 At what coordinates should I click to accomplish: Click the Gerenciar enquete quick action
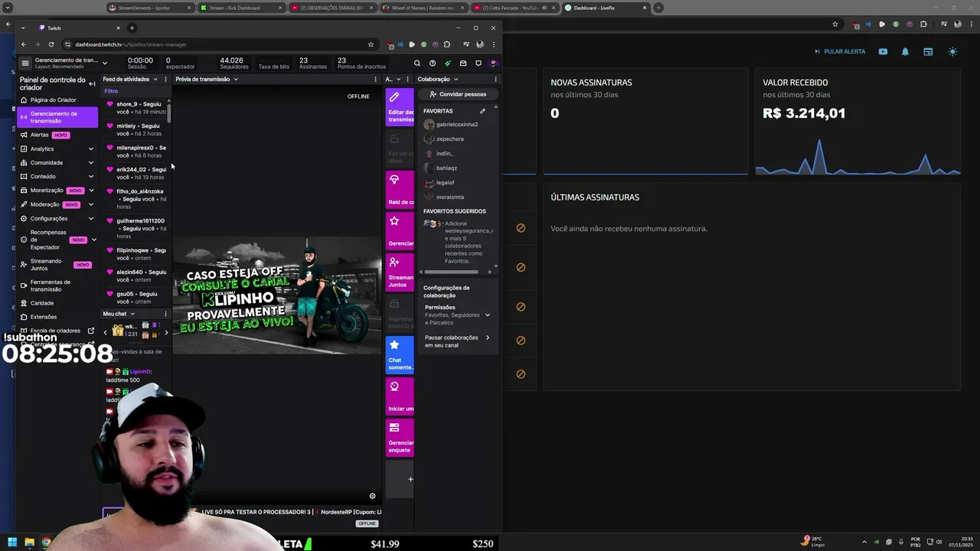tap(400, 437)
